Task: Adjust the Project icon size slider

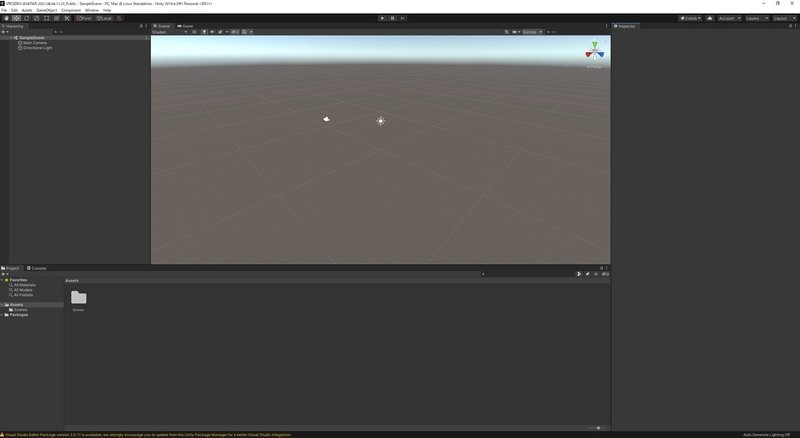Action: tap(597, 428)
